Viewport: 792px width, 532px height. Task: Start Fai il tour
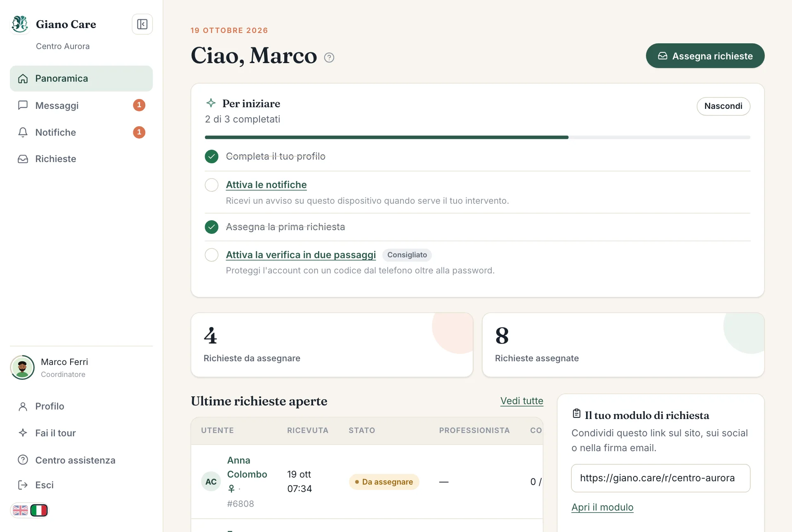(81, 433)
